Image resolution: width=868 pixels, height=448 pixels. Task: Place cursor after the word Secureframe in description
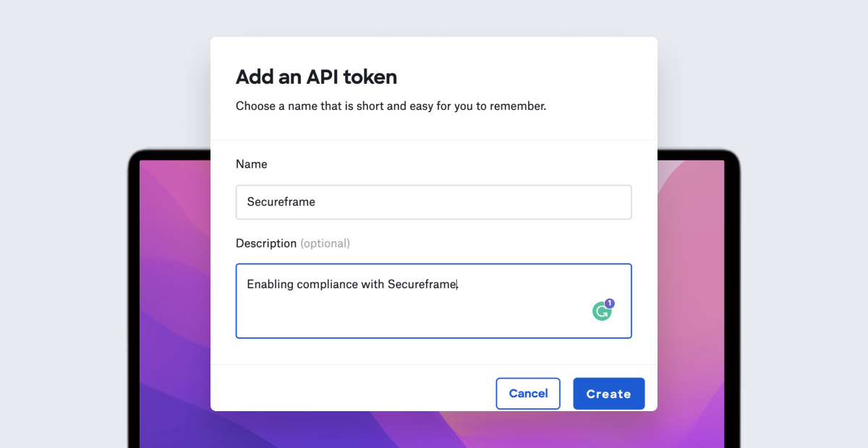pos(457,284)
